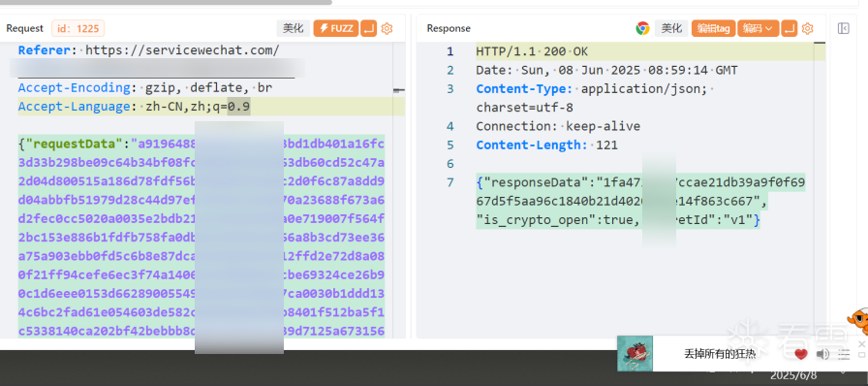Click the request hex line starting 4c6bc2fad61e

201,312
